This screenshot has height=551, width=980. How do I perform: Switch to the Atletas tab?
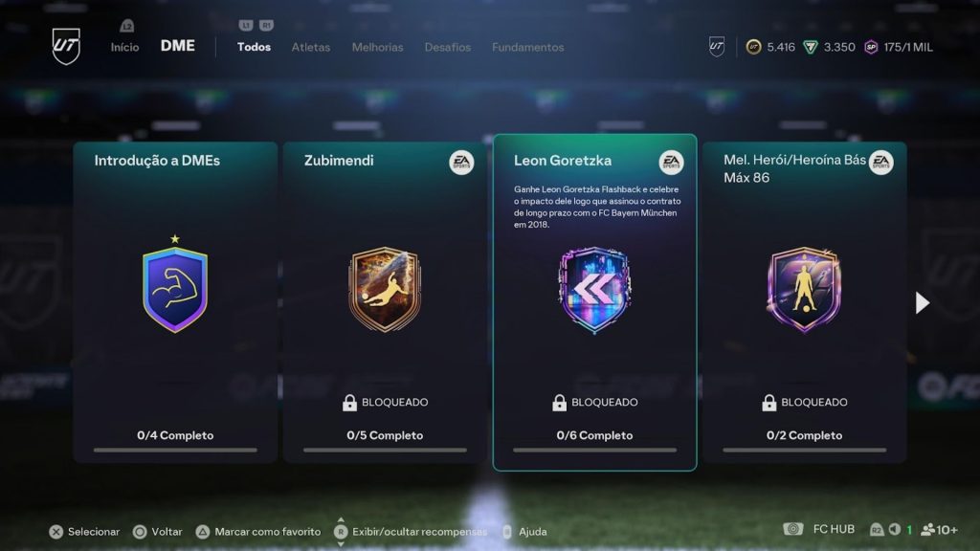click(x=311, y=48)
